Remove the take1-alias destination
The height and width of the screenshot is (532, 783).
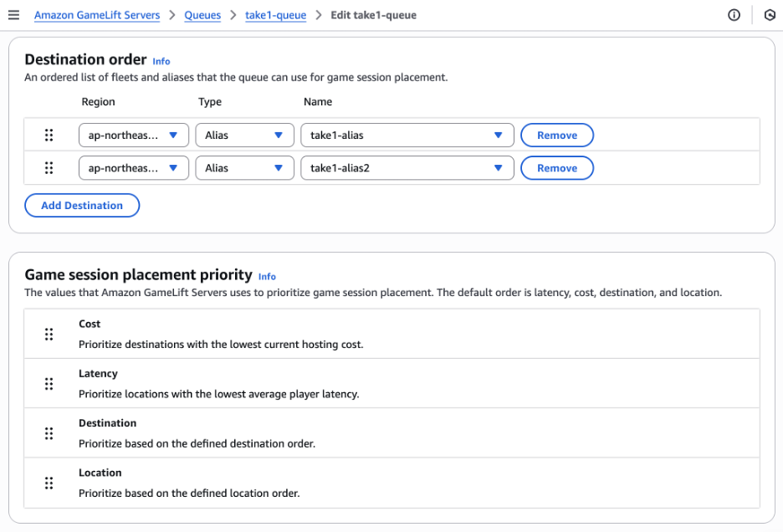click(x=556, y=135)
